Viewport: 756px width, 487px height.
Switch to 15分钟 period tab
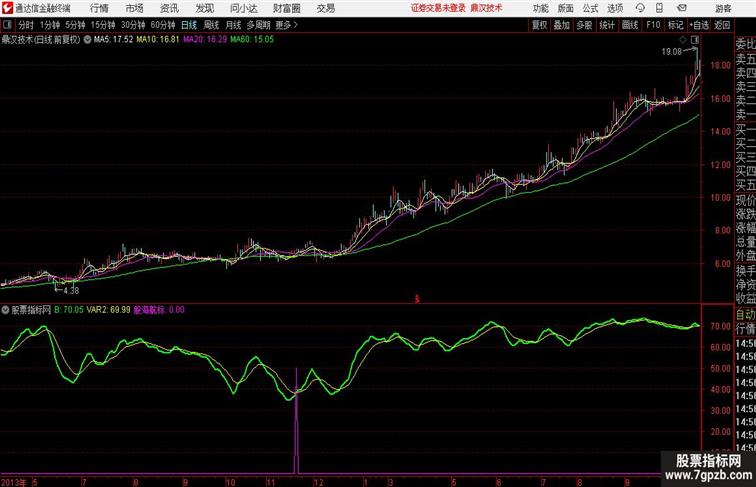click(103, 25)
